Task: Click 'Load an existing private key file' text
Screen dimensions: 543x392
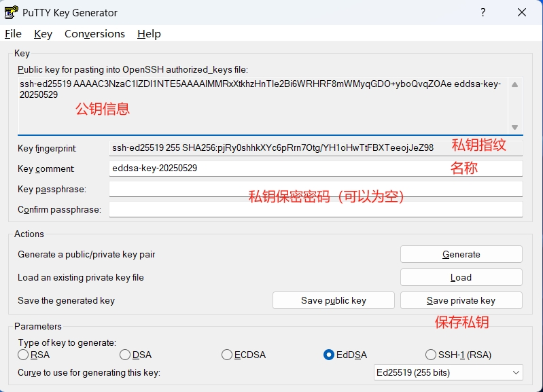Action: [81, 278]
